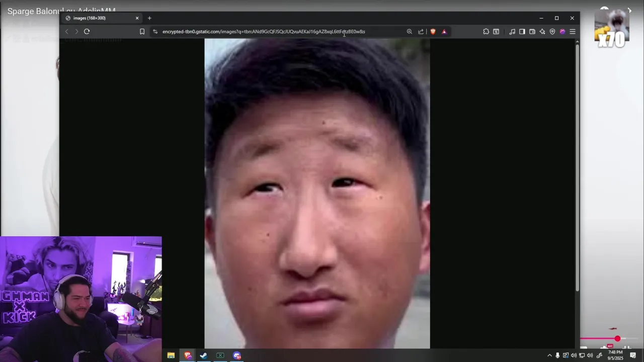
Task: Share this page using the share icon
Action: coord(421,31)
